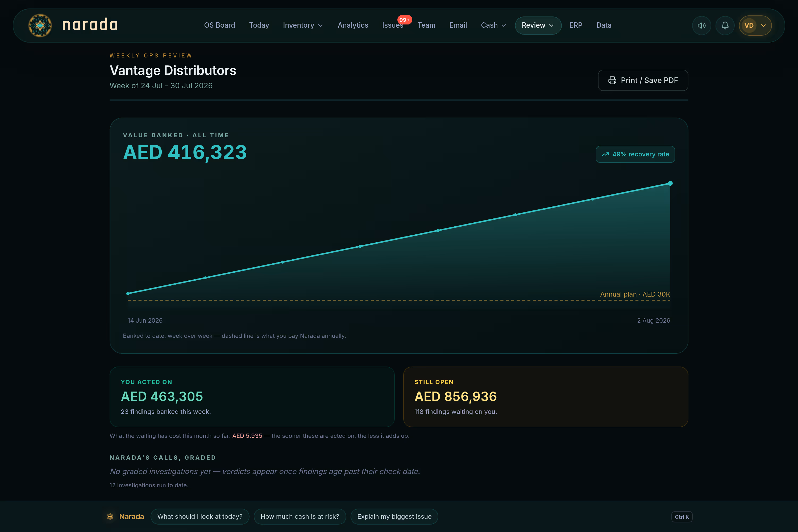Ask 'How much cash is at risk?'
This screenshot has height=532, width=798.
[x=300, y=516]
